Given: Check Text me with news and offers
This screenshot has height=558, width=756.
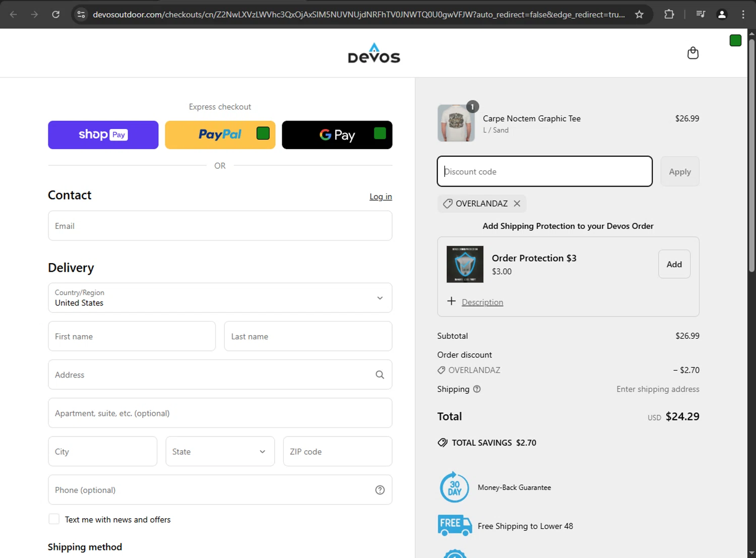Looking at the screenshot, I should (54, 519).
